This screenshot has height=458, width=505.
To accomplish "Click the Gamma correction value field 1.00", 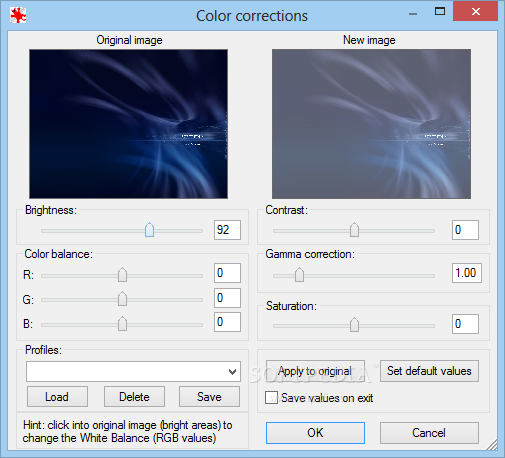I will pos(467,273).
